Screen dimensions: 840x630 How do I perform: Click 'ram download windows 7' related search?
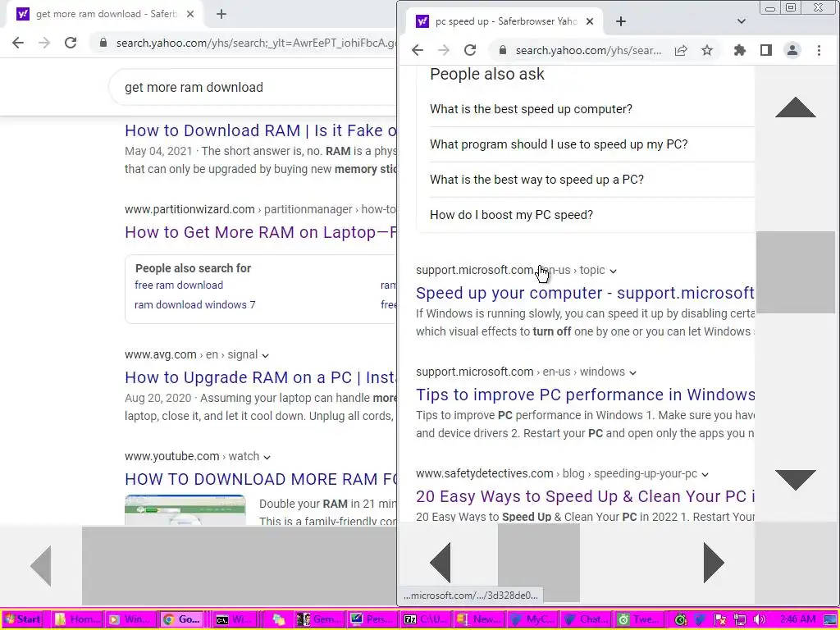click(195, 305)
